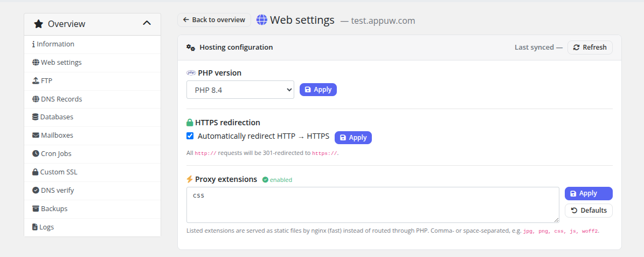Click the test.appuw.com domain text
Image resolution: width=644 pixels, height=257 pixels.
pos(383,21)
